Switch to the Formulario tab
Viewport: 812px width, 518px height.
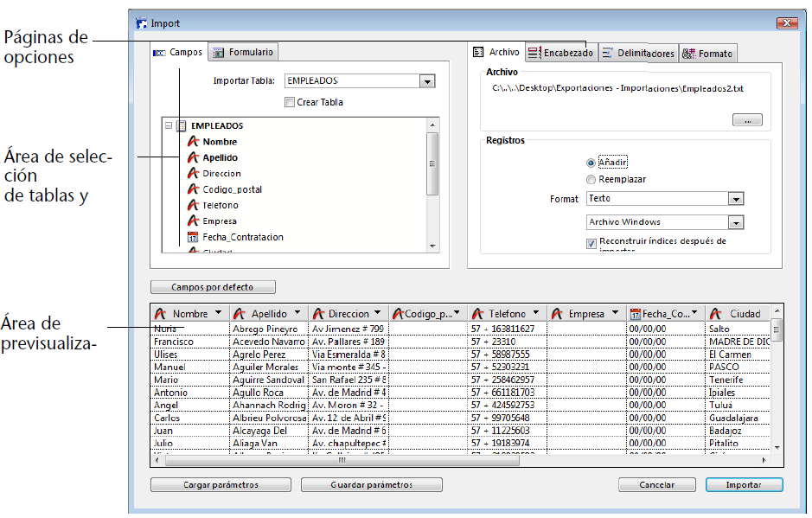(244, 53)
